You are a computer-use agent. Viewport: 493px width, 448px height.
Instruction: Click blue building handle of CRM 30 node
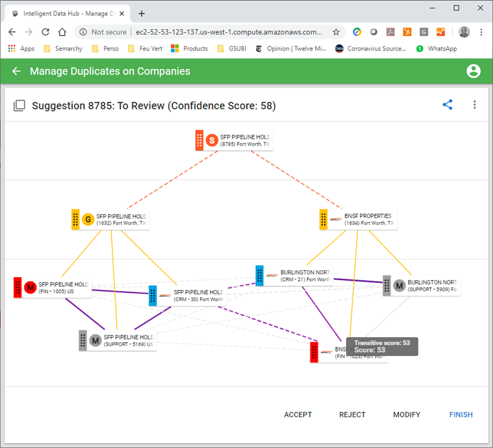tap(153, 296)
